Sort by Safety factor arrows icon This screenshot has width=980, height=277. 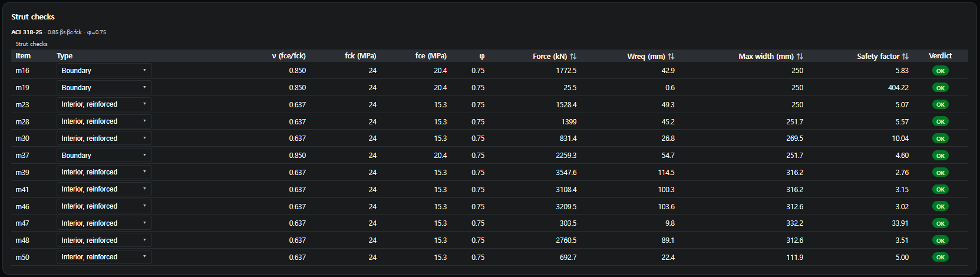tap(905, 56)
